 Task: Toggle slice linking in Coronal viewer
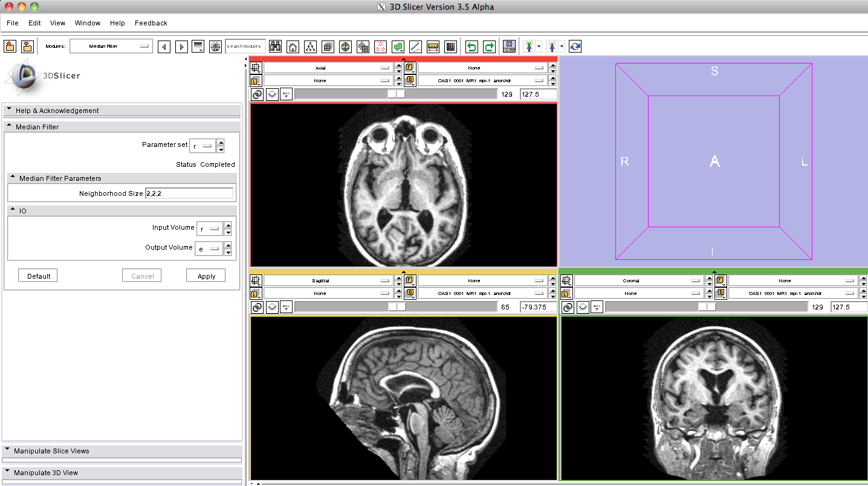[568, 307]
